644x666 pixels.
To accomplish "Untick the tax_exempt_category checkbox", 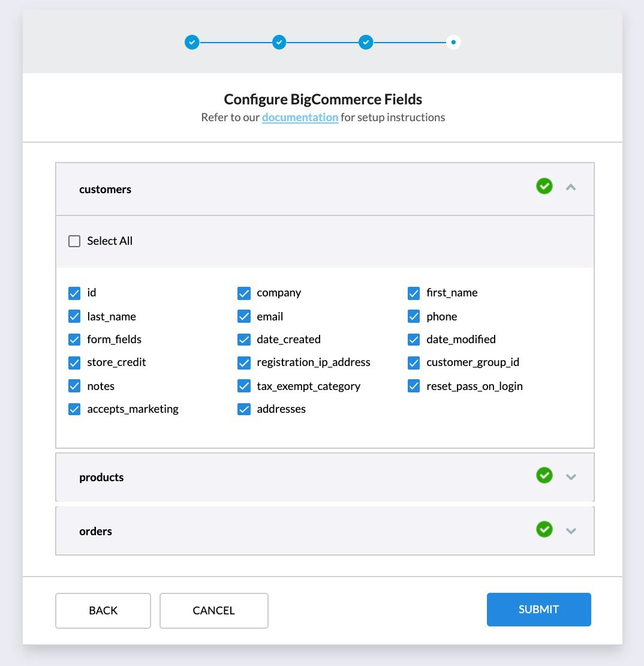I will [244, 386].
